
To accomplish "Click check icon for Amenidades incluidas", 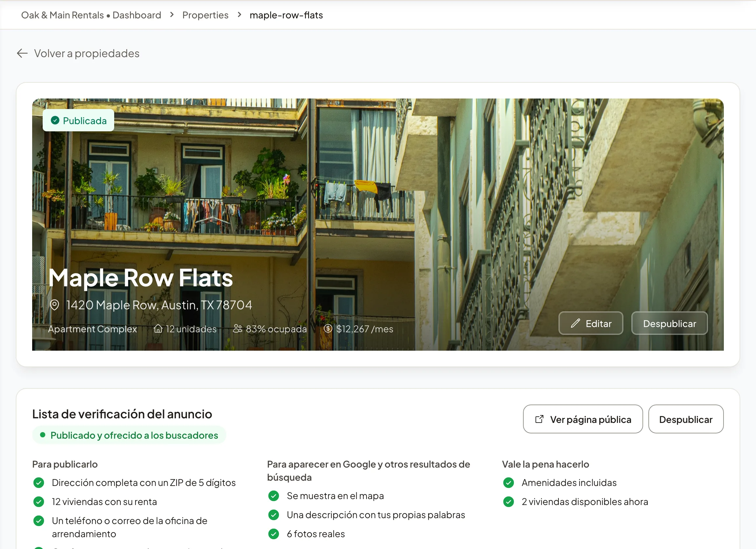I will click(x=509, y=483).
